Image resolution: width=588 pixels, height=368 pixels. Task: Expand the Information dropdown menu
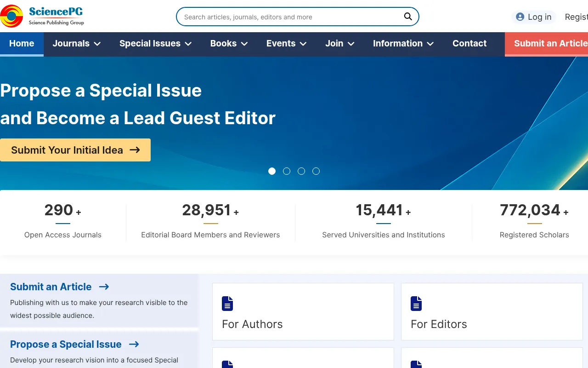coord(403,44)
